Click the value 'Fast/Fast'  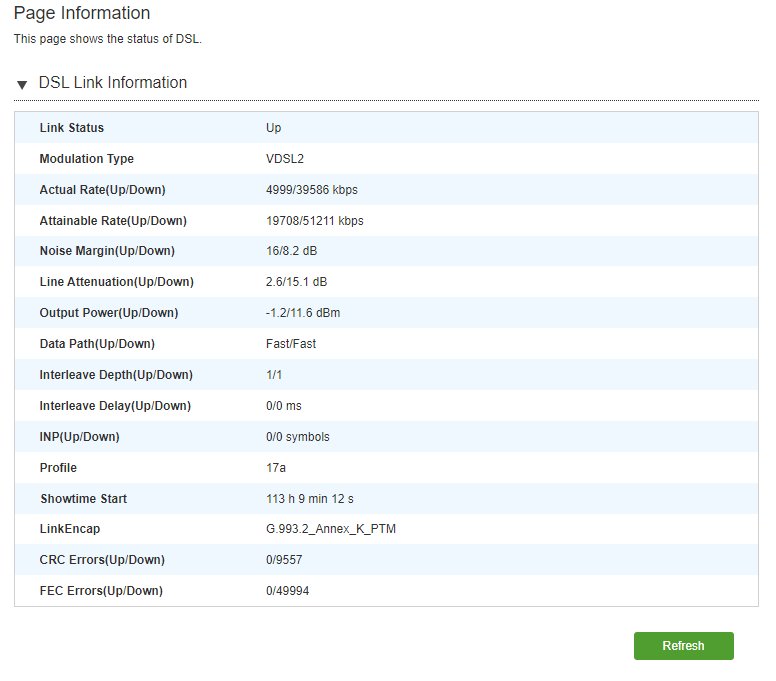click(x=291, y=343)
